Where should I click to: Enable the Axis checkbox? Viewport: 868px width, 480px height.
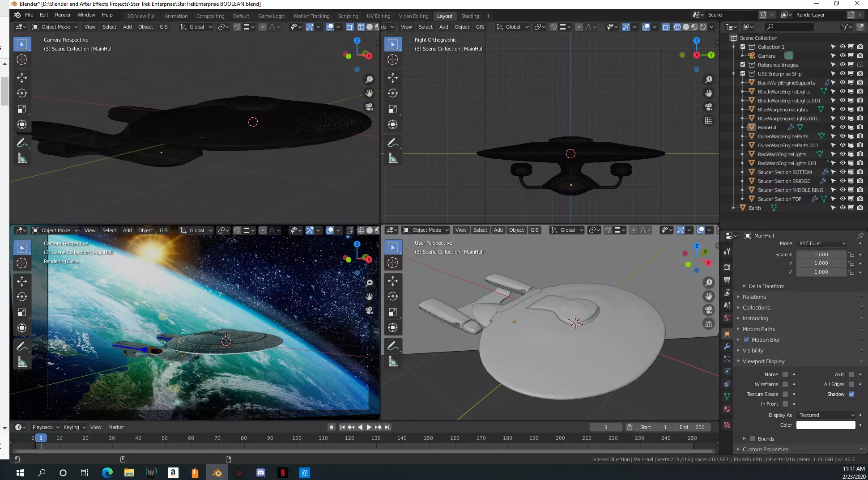(851, 374)
